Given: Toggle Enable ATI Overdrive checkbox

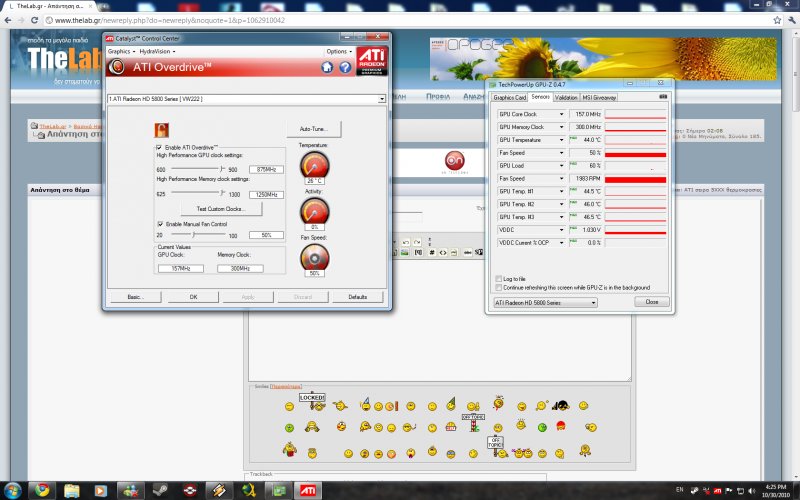Looking at the screenshot, I should (159, 147).
